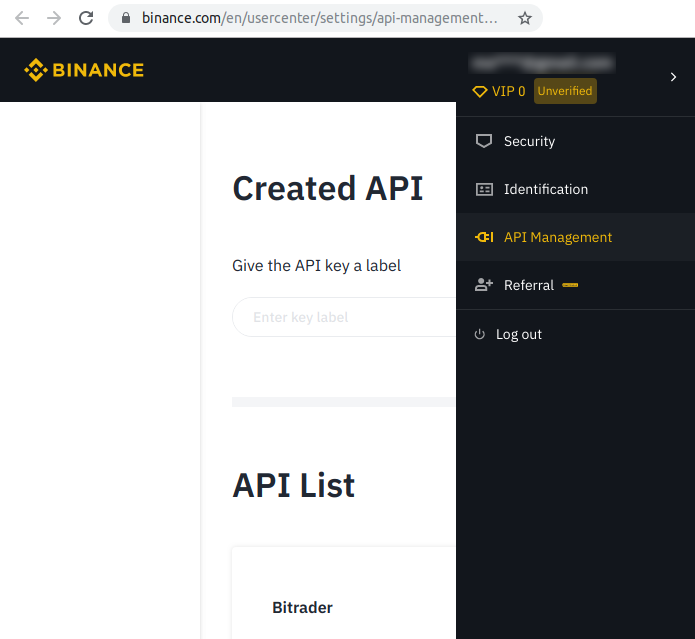Click the Unverified status badge
The height and width of the screenshot is (639, 695).
coord(565,91)
